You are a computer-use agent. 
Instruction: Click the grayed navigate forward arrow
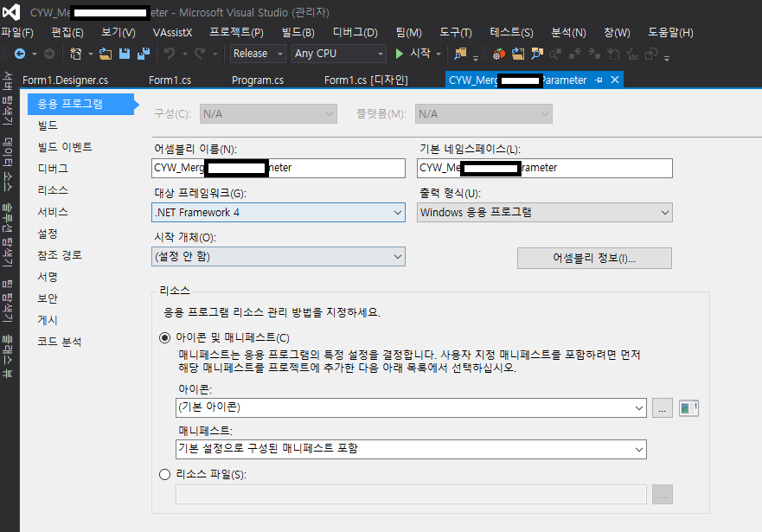pyautogui.click(x=49, y=54)
